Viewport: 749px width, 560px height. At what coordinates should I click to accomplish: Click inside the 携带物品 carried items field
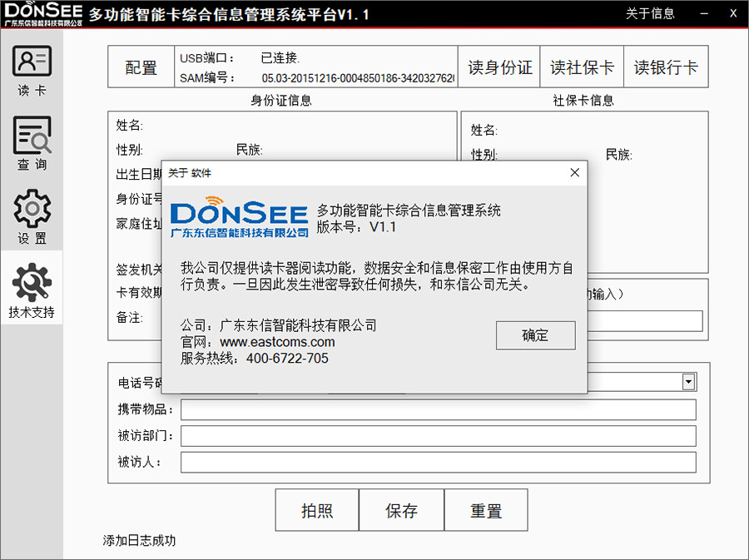tap(437, 409)
